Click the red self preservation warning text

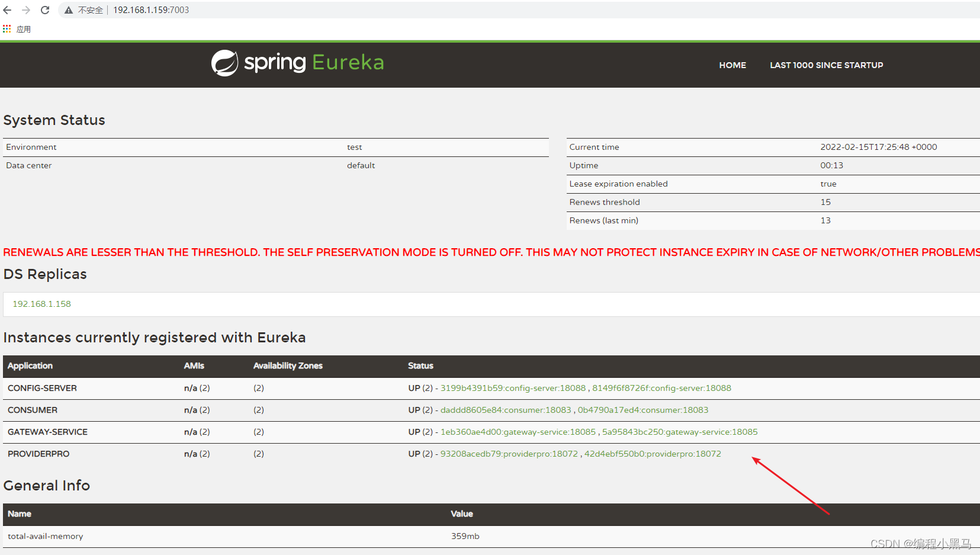[x=491, y=252]
